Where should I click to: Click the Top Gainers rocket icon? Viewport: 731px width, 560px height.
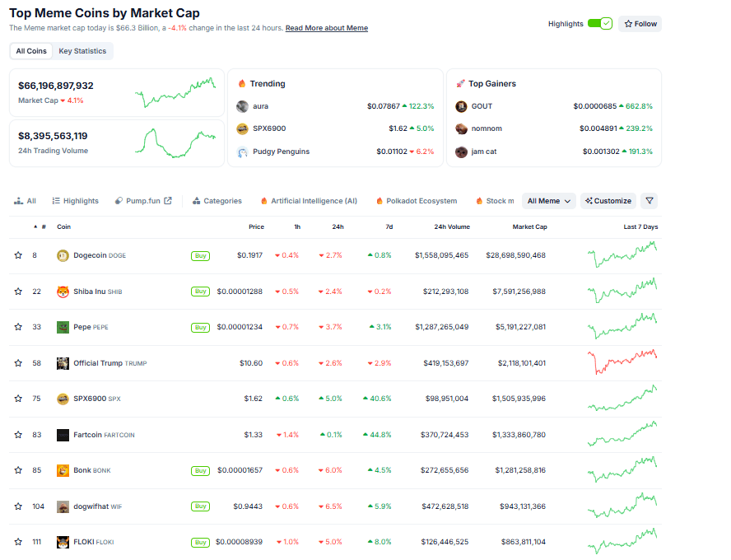pos(461,83)
